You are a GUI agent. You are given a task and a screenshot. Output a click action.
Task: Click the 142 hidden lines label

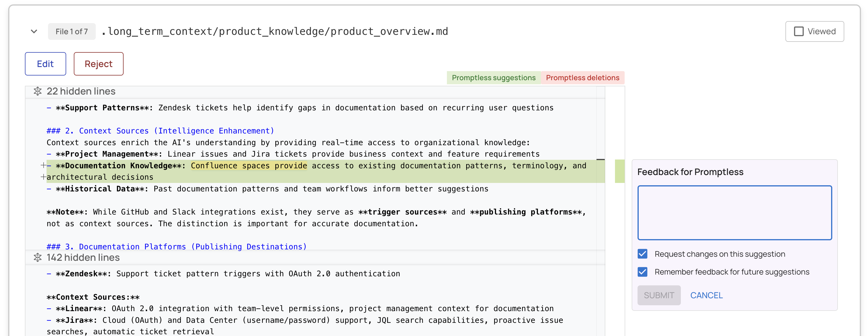(x=83, y=258)
